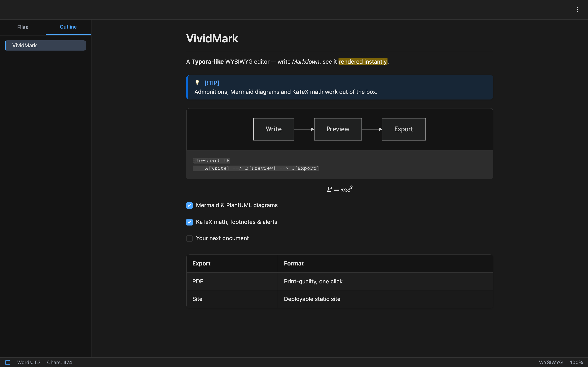This screenshot has height=367, width=588.
Task: Change zoom level at 100% indicator
Action: 576,362
